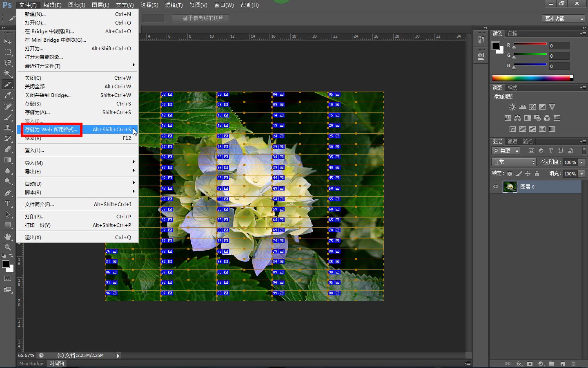This screenshot has height=368, width=588.
Task: Choose 退出(X) from File menu
Action: point(78,237)
